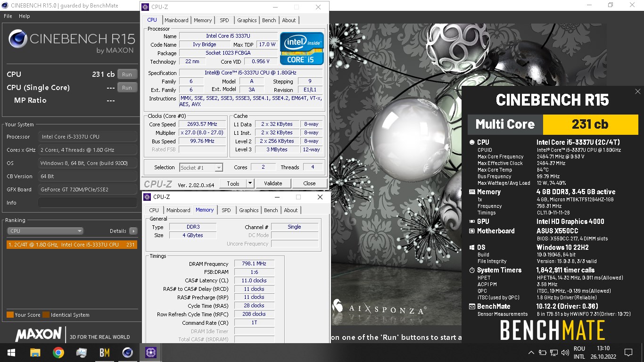This screenshot has width=644, height=362.
Task: Click the Intel Core i5 logo badge
Action: 302,49
